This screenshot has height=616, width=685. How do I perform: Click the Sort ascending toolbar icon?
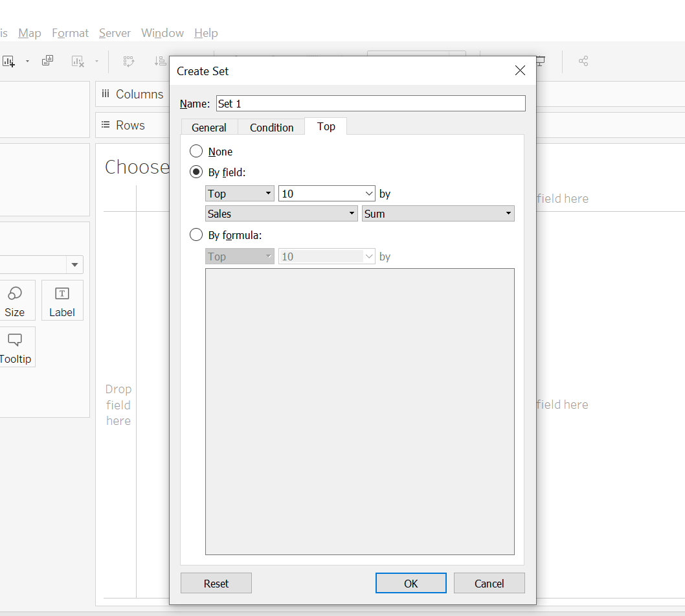coord(160,61)
